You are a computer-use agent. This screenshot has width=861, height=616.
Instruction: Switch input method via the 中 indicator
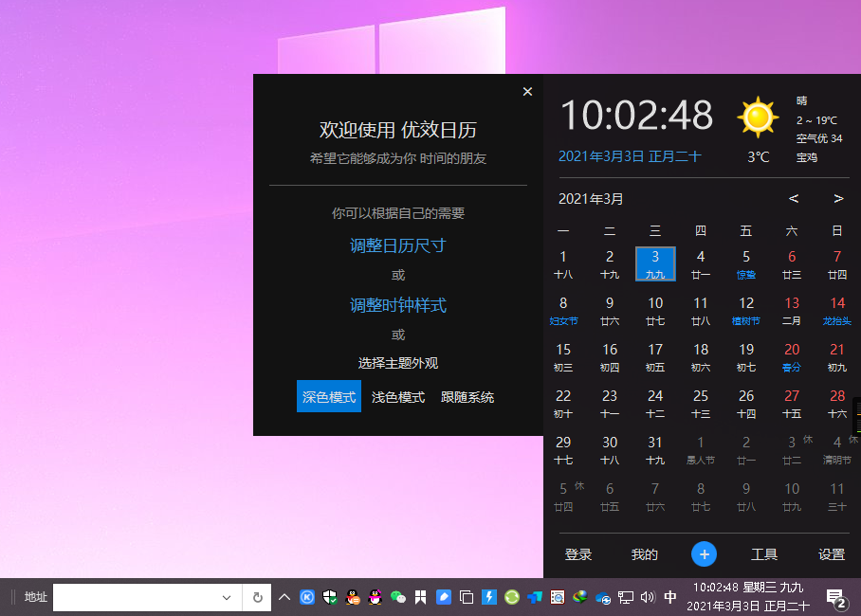pyautogui.click(x=669, y=599)
